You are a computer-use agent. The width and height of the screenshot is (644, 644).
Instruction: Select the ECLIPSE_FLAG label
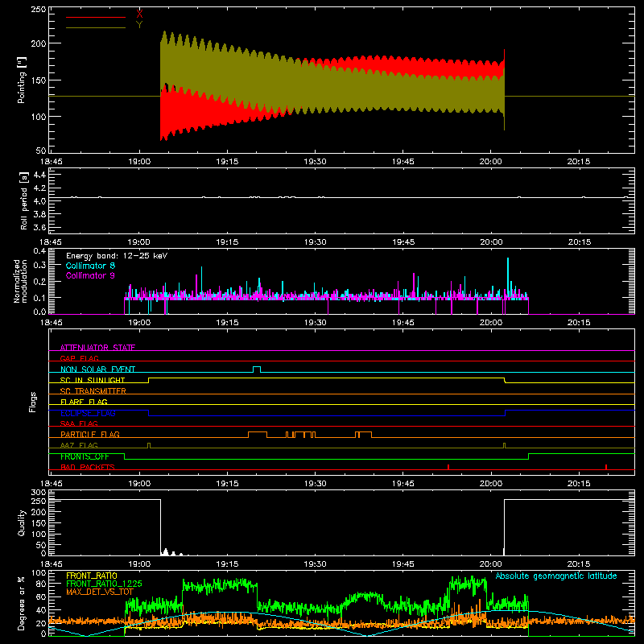point(88,413)
